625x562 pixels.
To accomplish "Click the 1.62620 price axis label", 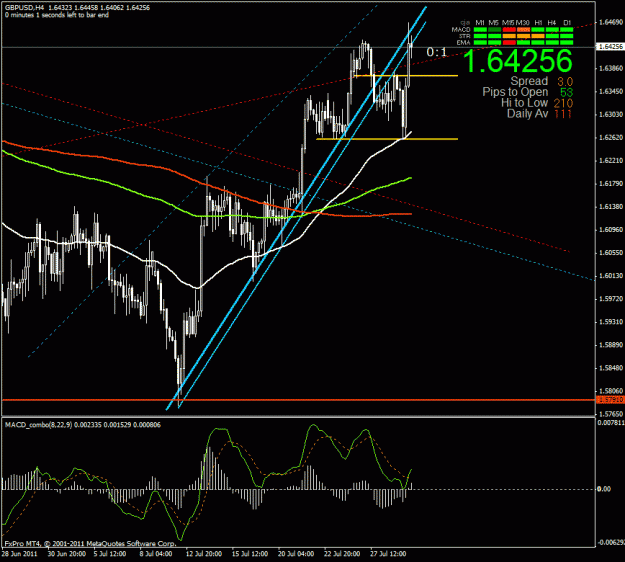I will [x=611, y=138].
